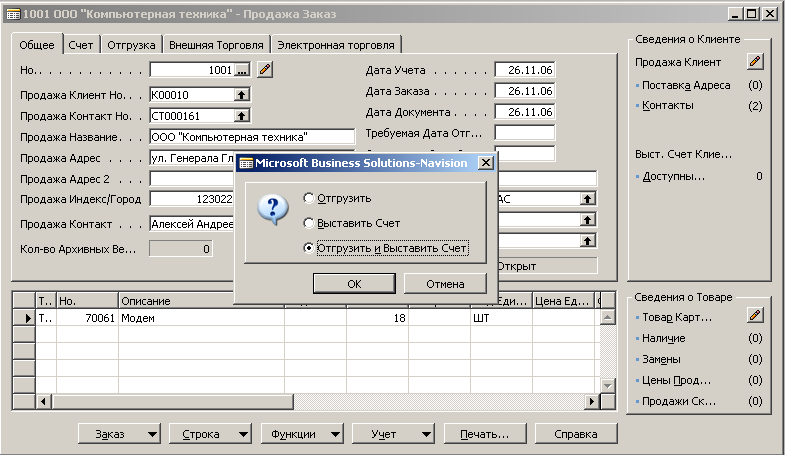785x455 pixels.
Task: Click the lookup arrow next to AC field
Action: pyautogui.click(x=587, y=199)
